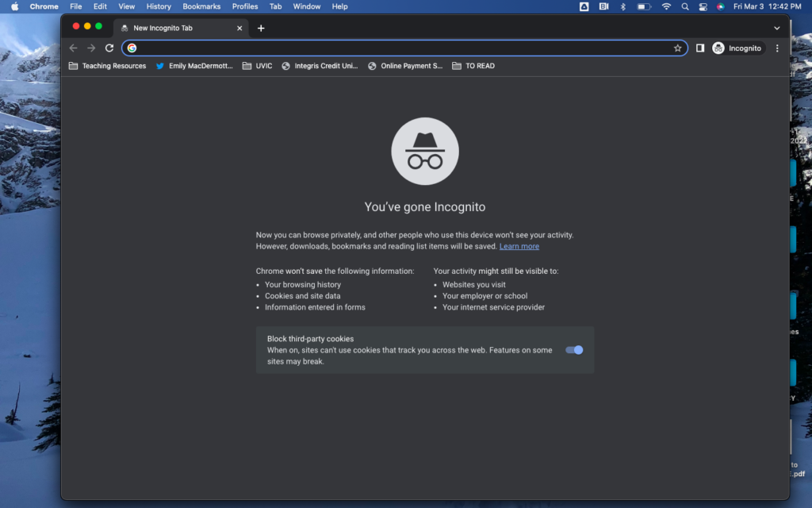Click "You've gone Incognito" heading

(425, 207)
